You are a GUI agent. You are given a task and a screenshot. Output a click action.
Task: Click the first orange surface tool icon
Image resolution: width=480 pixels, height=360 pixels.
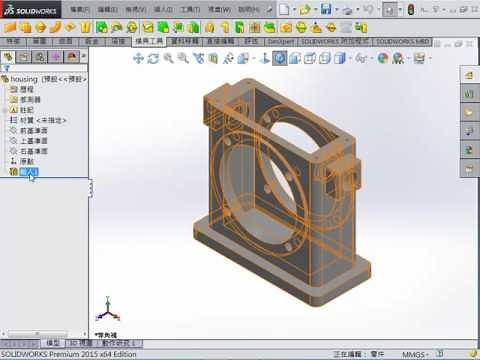tap(10, 27)
